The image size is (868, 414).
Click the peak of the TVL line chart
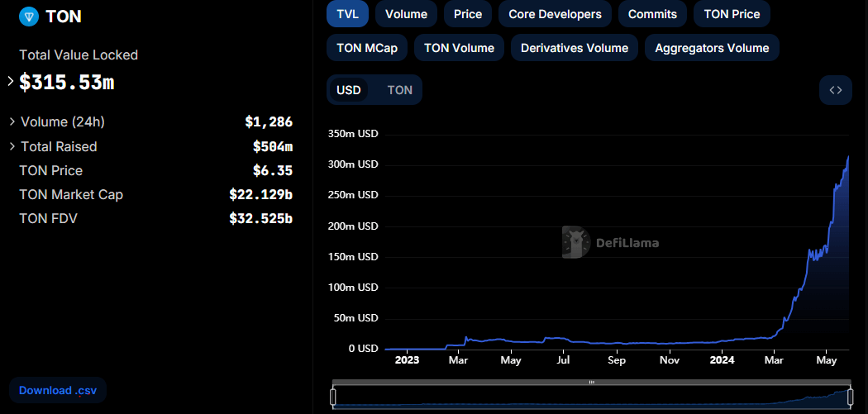[x=849, y=157]
